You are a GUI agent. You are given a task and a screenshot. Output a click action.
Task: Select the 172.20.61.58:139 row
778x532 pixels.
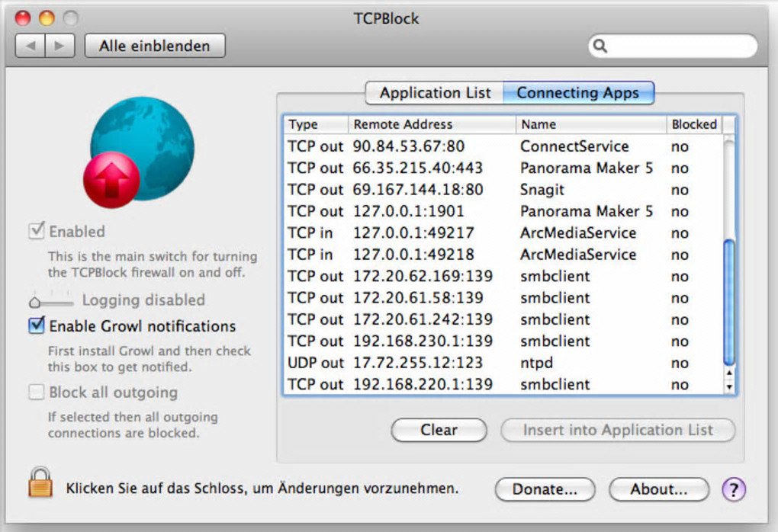point(503,298)
